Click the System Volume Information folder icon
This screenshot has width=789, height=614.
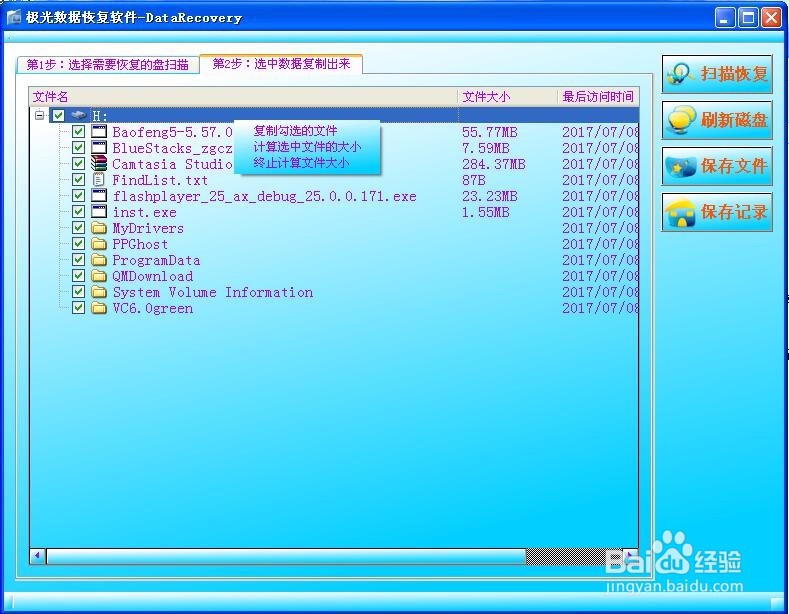[x=99, y=292]
